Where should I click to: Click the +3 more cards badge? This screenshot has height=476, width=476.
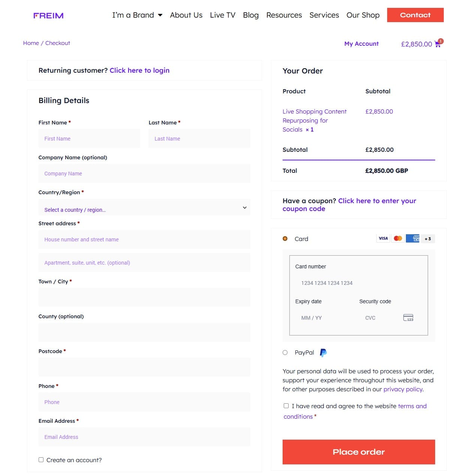(x=428, y=239)
